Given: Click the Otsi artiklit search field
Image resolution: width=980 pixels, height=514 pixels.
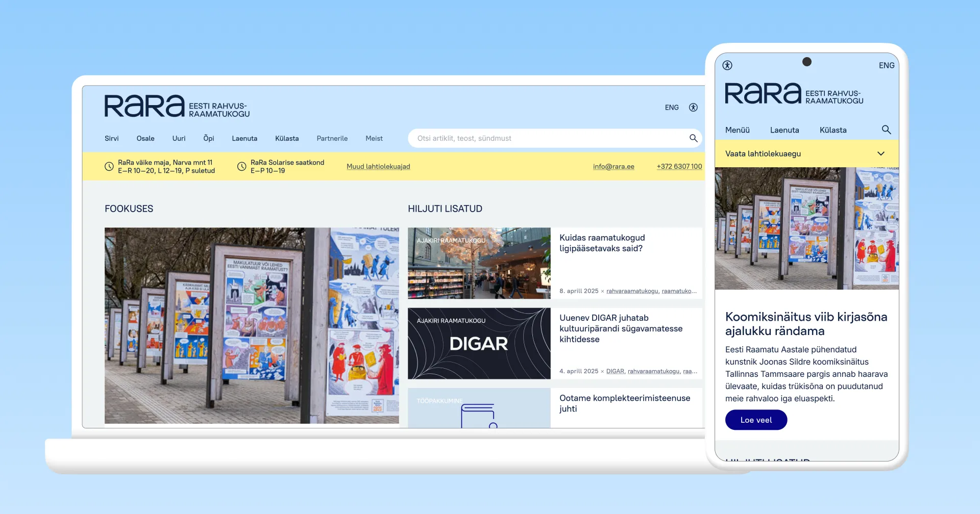Looking at the screenshot, I should [546, 138].
